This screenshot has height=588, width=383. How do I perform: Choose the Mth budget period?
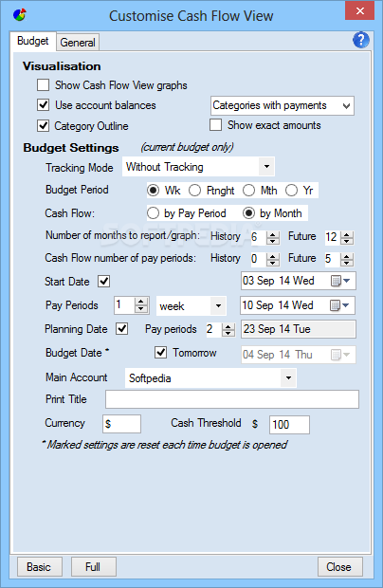pyautogui.click(x=248, y=191)
